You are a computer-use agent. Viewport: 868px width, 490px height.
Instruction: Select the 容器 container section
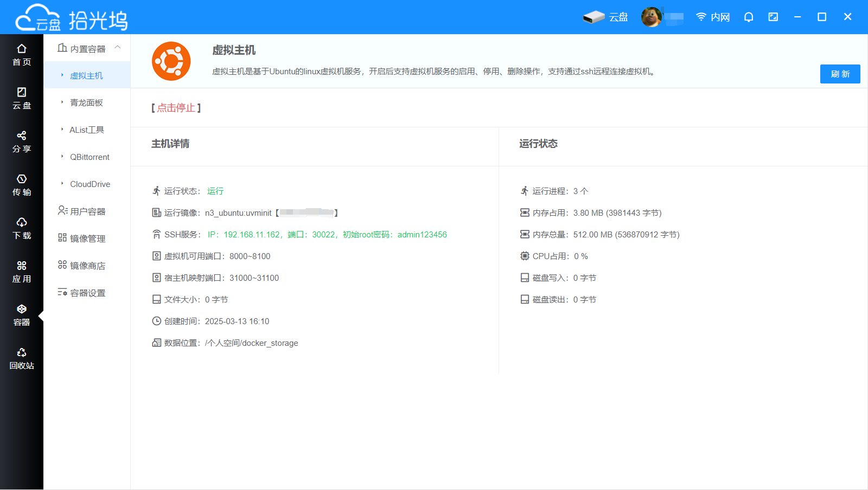[22, 315]
